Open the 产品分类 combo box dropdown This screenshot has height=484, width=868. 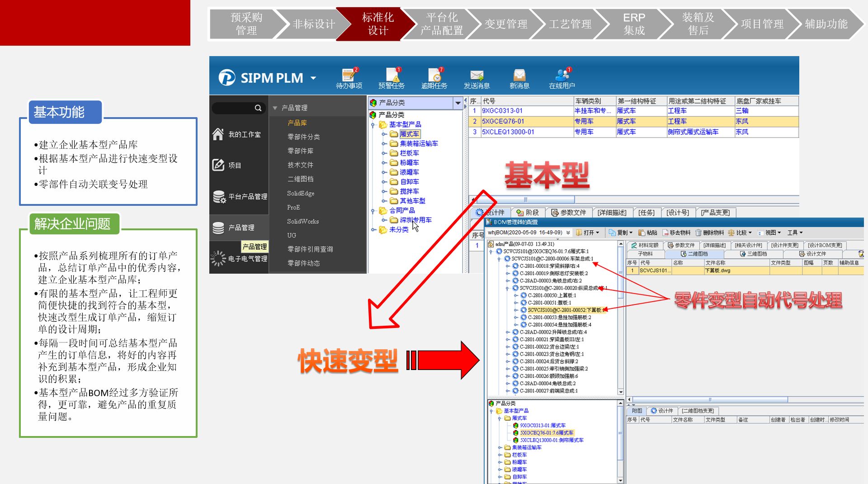[458, 103]
